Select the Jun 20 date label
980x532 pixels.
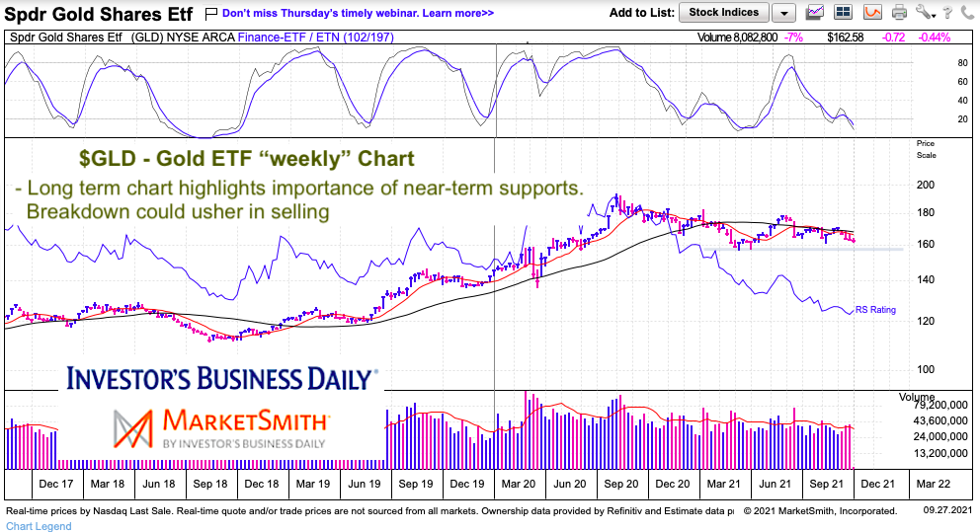(x=570, y=484)
